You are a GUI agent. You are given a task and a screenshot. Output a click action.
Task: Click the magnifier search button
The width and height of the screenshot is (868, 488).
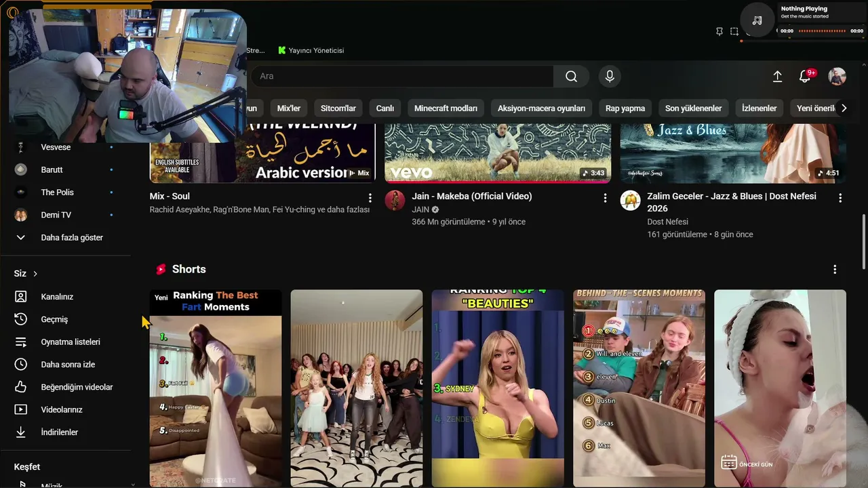(572, 77)
